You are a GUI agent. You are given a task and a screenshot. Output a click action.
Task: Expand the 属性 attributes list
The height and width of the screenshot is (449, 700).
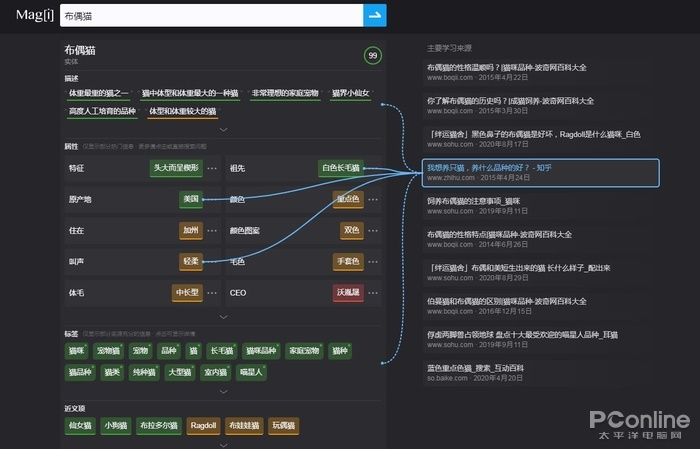223,316
